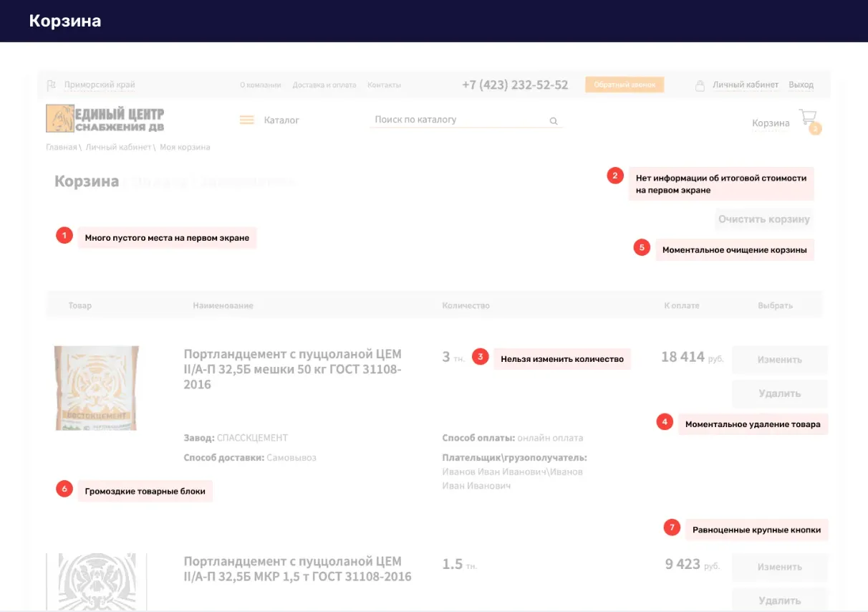
Task: Open the О компании menu item
Action: pos(261,84)
